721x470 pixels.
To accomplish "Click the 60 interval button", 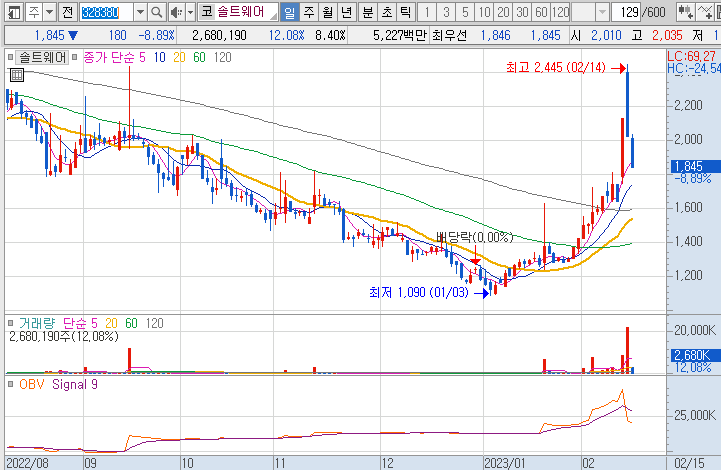I will tap(542, 12).
